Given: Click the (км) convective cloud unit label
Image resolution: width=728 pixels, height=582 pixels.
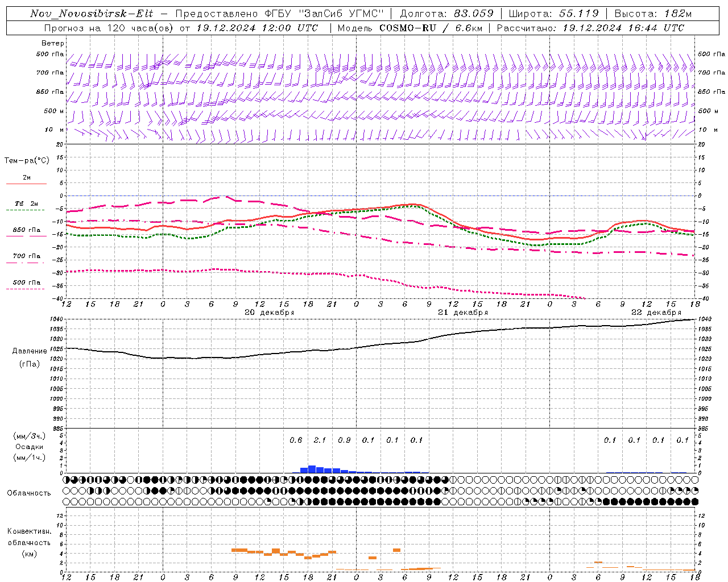Looking at the screenshot, I should pyautogui.click(x=30, y=554).
